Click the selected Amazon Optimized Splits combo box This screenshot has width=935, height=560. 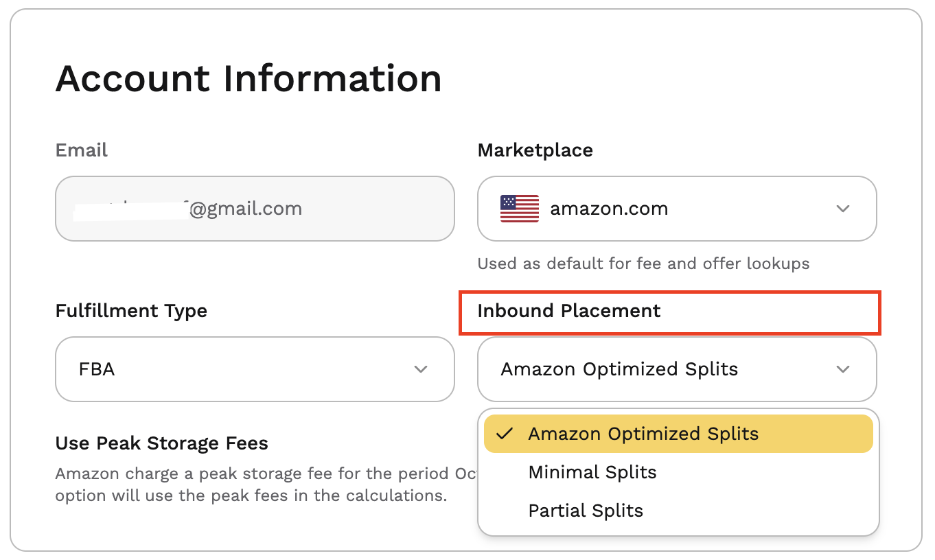tap(677, 369)
